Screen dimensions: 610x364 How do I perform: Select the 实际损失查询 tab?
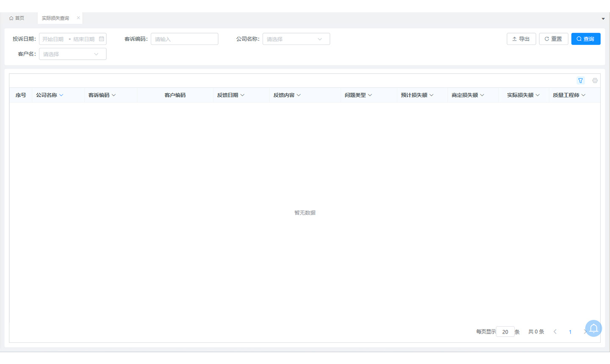coord(55,18)
